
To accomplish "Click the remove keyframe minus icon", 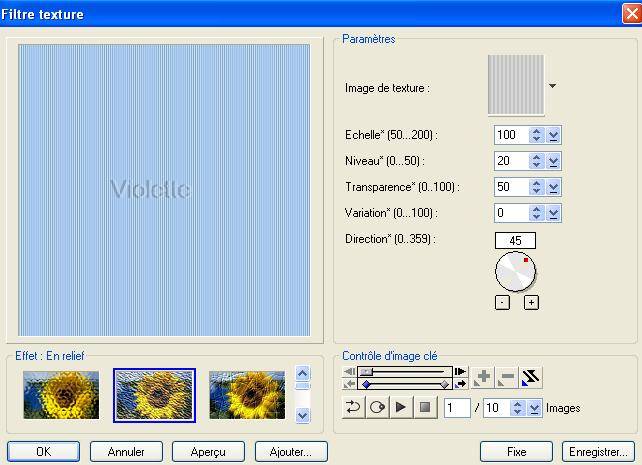I will point(506,378).
